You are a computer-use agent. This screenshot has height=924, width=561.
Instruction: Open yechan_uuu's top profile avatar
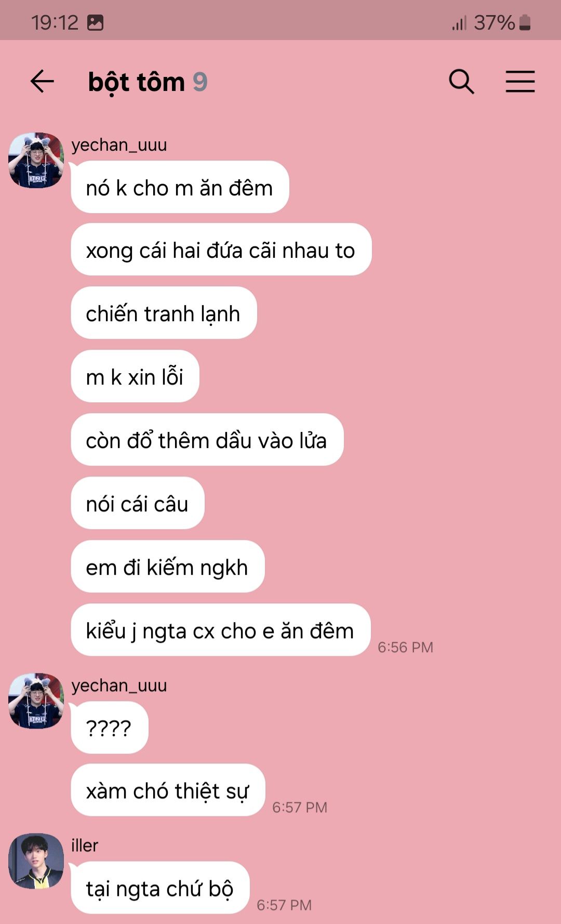coord(36,160)
